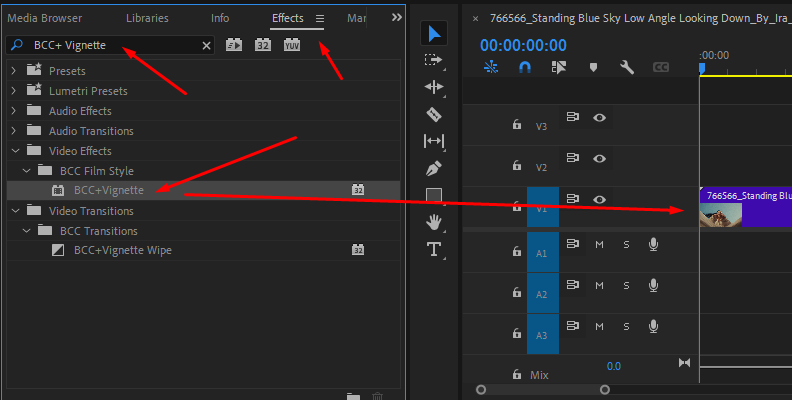This screenshot has width=792, height=400.
Task: Hide track V2 output eye
Action: (599, 158)
